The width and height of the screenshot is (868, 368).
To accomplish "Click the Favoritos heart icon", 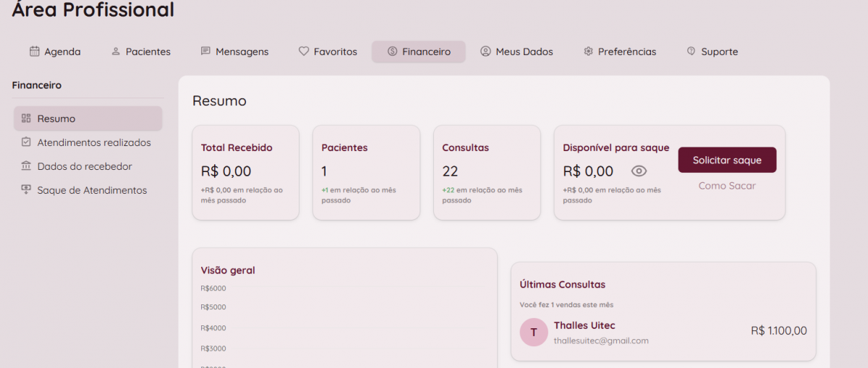I will coord(304,51).
